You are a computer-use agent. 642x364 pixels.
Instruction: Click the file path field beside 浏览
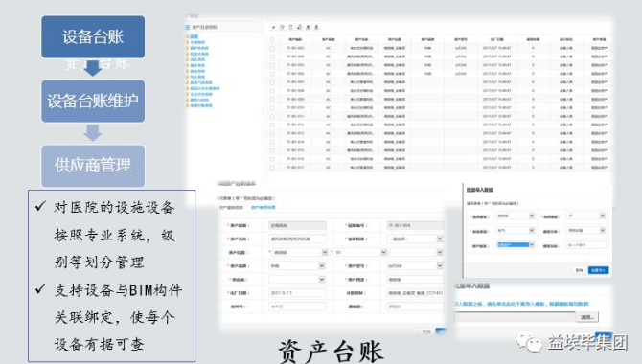click(514, 317)
